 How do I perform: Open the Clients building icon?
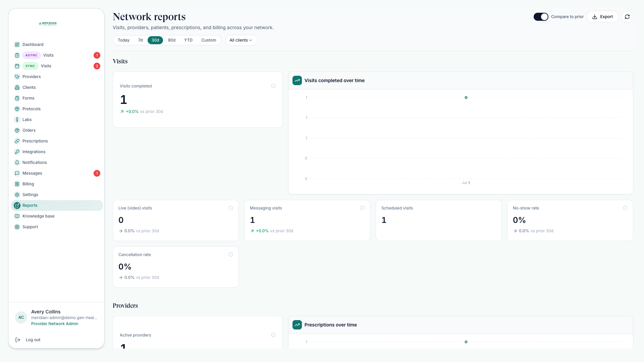tap(17, 87)
